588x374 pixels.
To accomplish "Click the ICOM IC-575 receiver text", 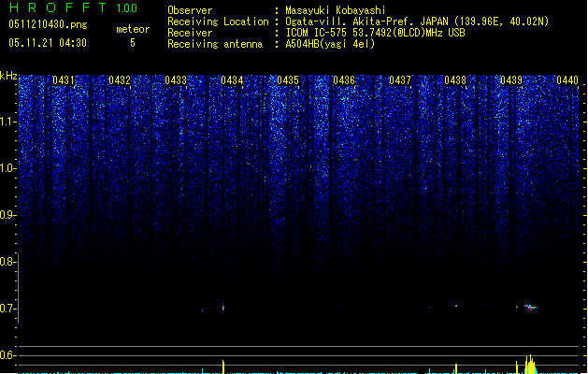I will tap(376, 33).
